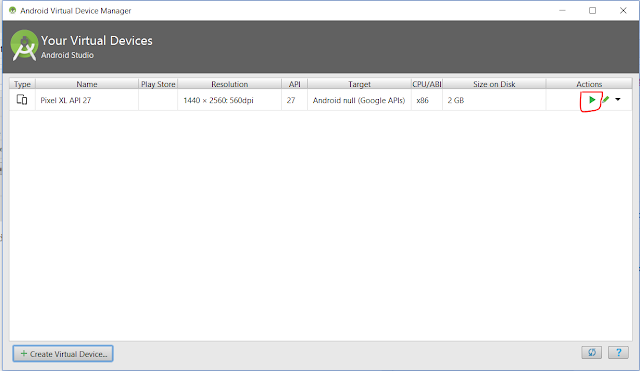Click the Create Virtual Device button
This screenshot has width=640, height=371.
pyautogui.click(x=63, y=353)
